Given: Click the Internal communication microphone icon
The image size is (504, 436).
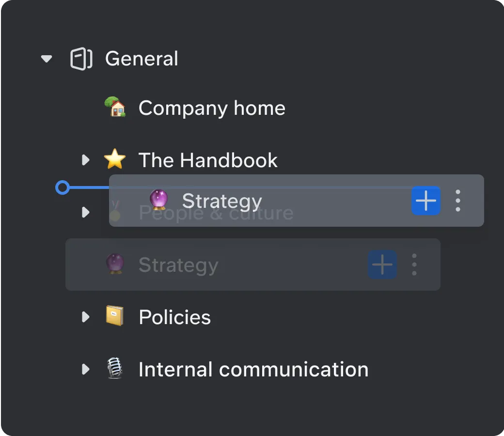Looking at the screenshot, I should (115, 368).
